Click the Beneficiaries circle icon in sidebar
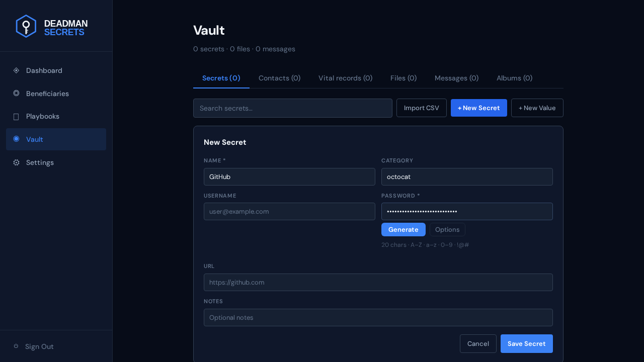Viewport: 644px width, 362px height. coord(16,94)
